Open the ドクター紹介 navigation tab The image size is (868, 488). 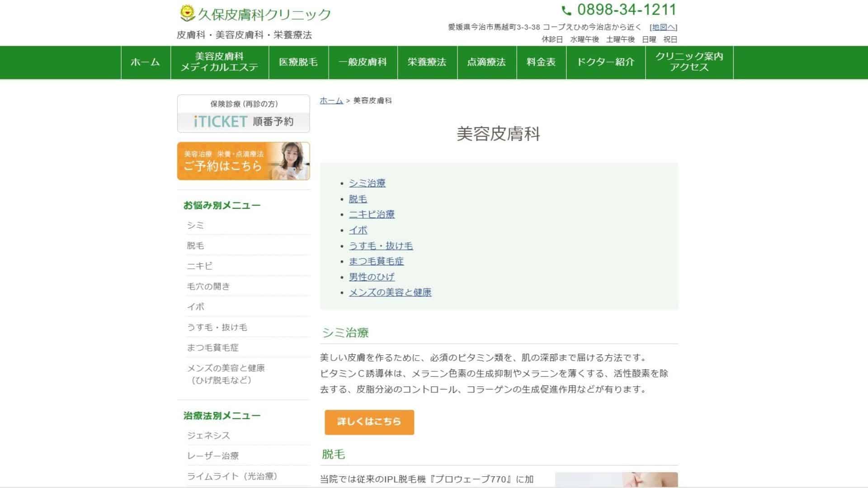[x=606, y=62]
